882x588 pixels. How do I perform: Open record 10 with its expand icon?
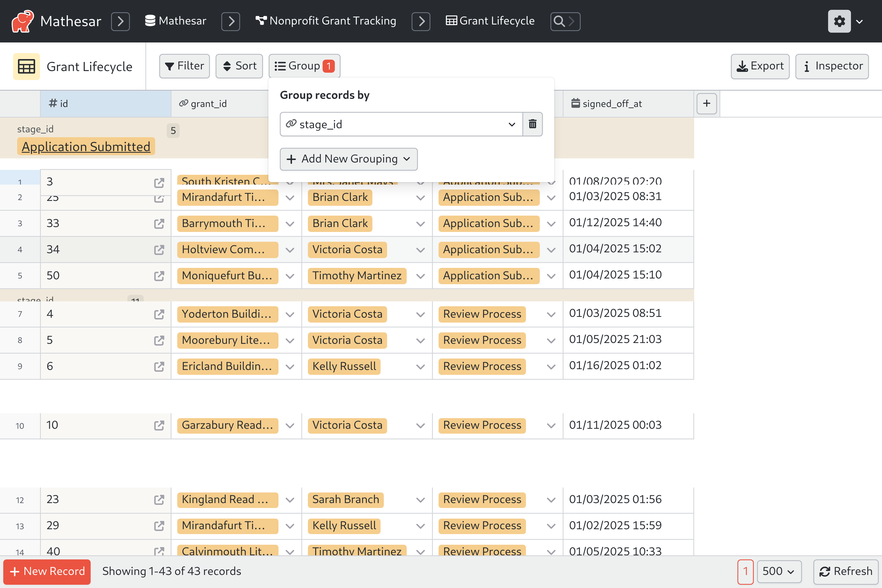click(159, 425)
